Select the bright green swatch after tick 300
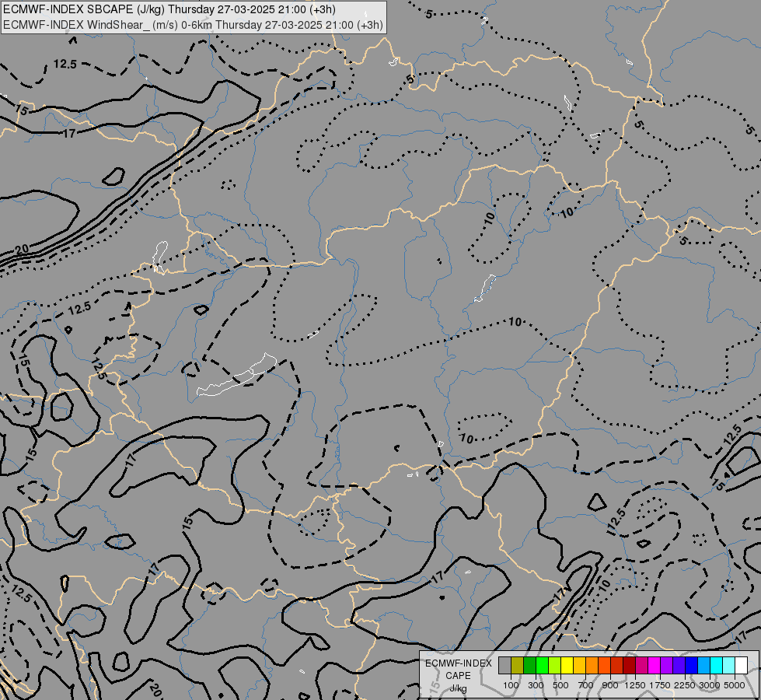 pos(542,665)
